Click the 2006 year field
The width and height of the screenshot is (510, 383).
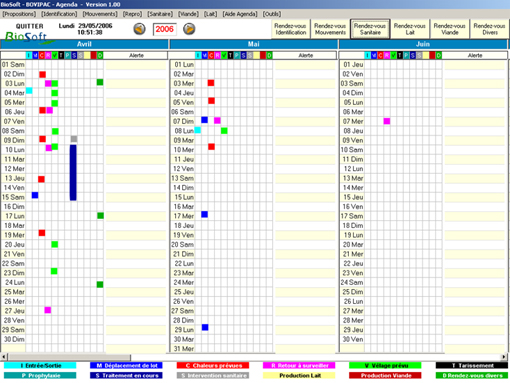point(164,29)
